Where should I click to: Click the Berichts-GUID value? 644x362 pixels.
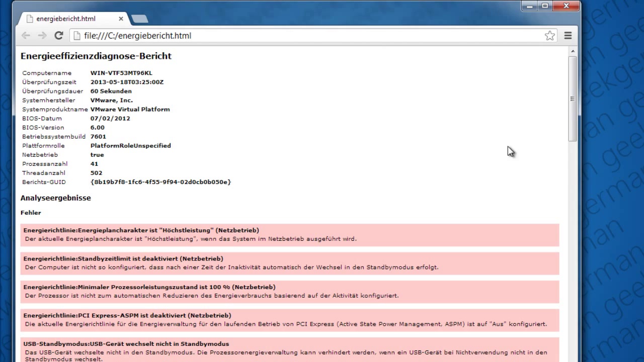point(160,182)
